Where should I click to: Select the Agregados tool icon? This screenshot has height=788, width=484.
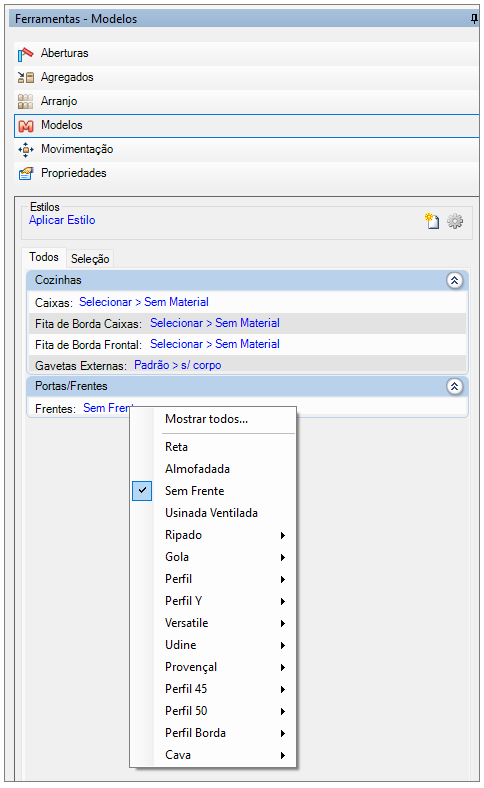point(26,77)
